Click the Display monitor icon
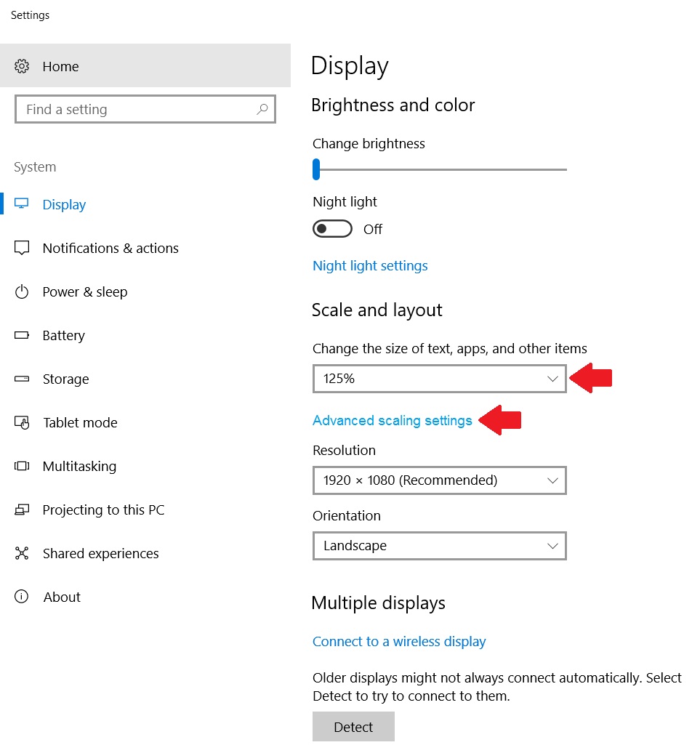 click(21, 204)
